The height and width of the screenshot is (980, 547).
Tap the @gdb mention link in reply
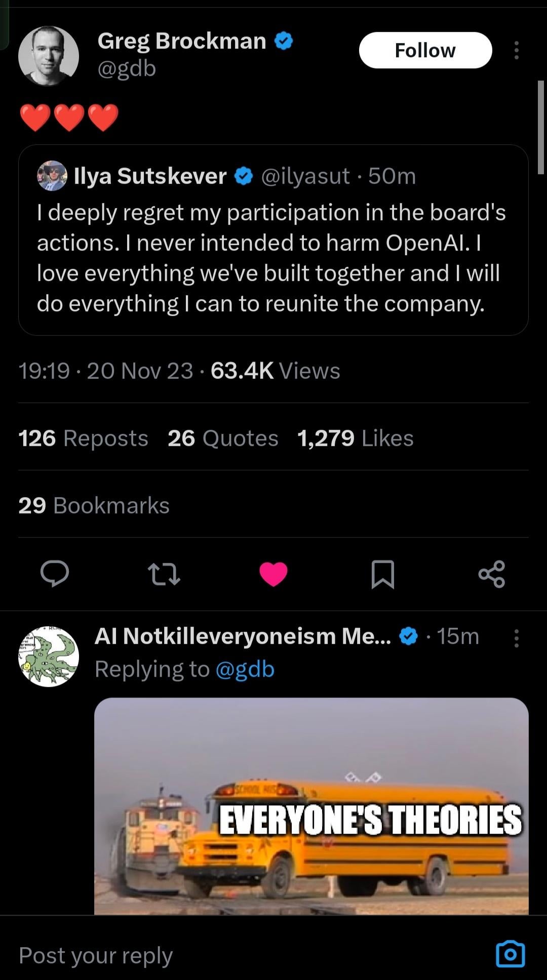click(x=245, y=669)
